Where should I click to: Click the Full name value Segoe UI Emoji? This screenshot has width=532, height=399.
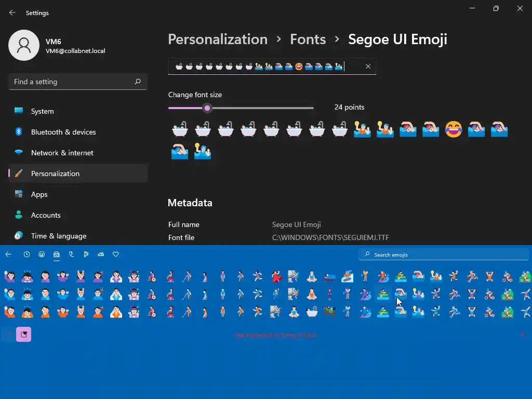click(x=296, y=224)
